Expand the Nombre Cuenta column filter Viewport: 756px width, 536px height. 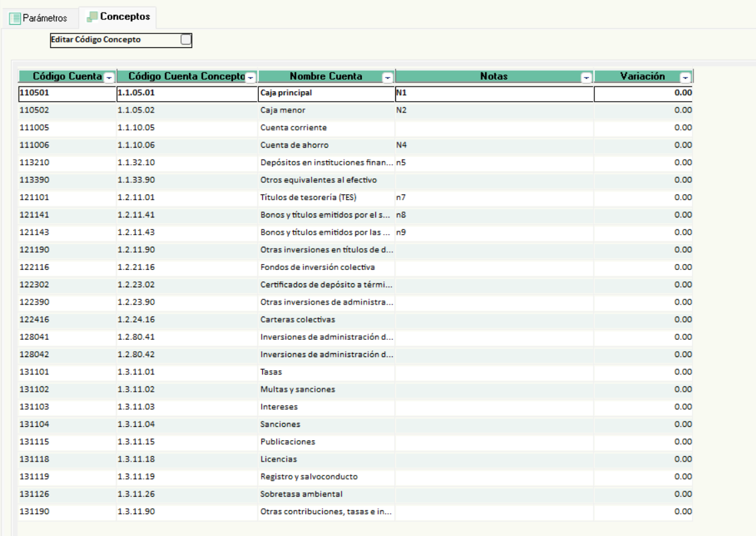[388, 77]
